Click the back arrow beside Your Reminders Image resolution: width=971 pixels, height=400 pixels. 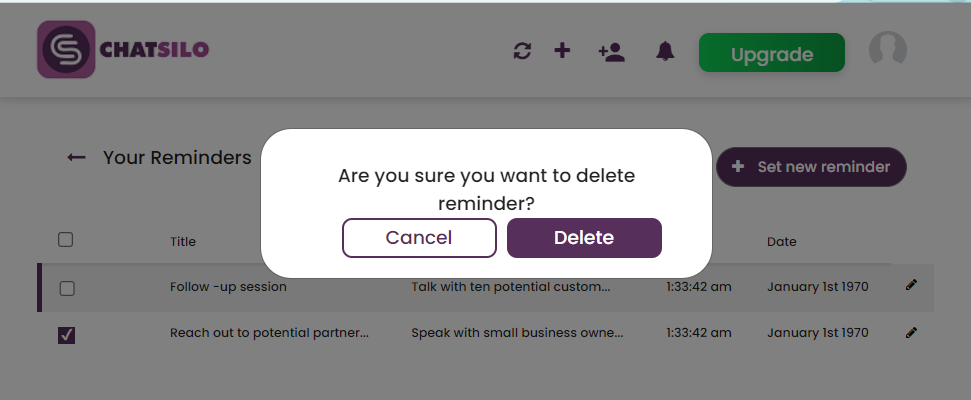pos(76,157)
